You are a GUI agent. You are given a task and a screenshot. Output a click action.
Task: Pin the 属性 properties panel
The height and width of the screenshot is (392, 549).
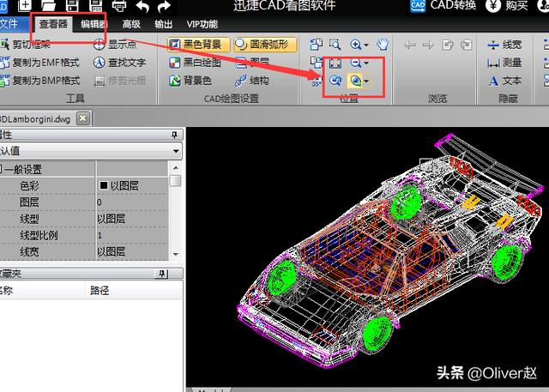coord(174,135)
